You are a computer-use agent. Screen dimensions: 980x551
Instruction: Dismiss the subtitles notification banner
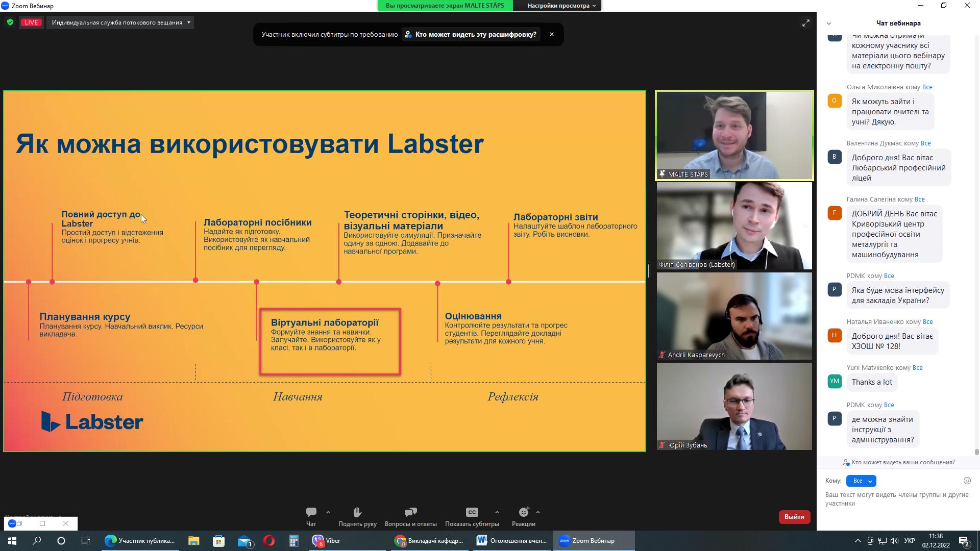point(551,34)
